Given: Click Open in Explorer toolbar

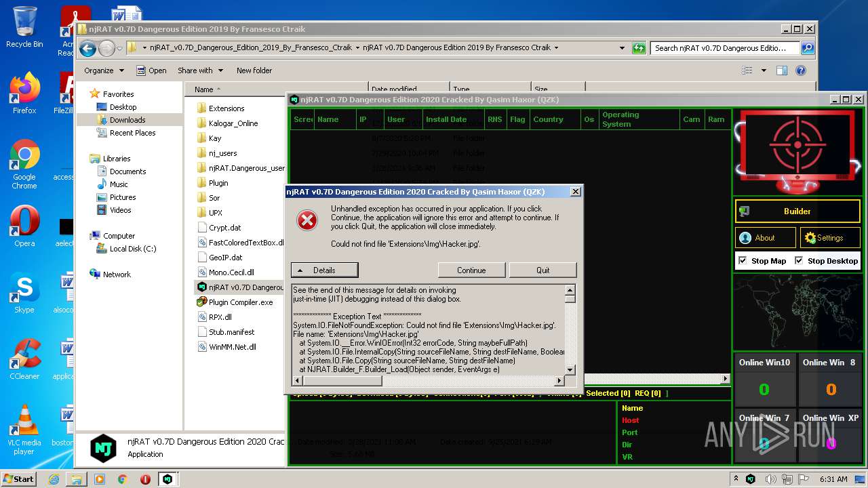Looking at the screenshot, I should point(151,70).
